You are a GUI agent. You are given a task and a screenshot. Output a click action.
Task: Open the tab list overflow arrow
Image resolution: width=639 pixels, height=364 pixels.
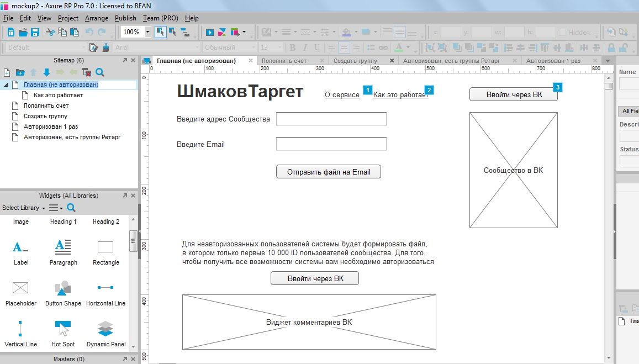(x=608, y=61)
